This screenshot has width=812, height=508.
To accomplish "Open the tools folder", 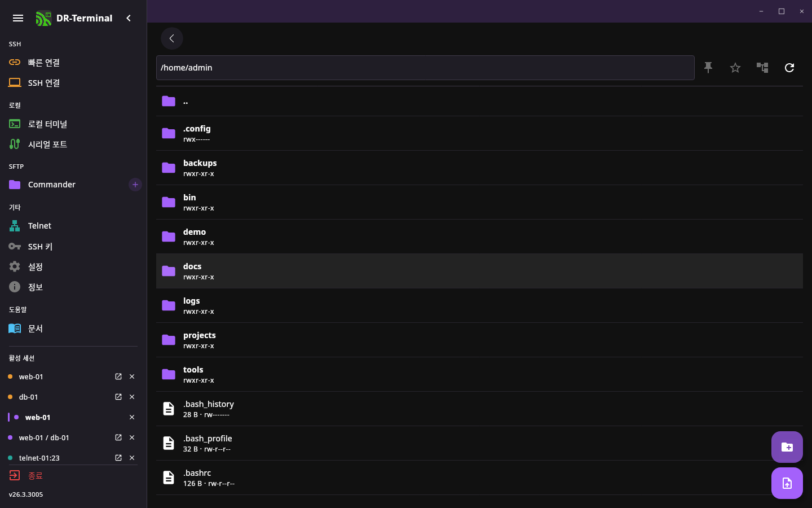I will click(x=479, y=375).
